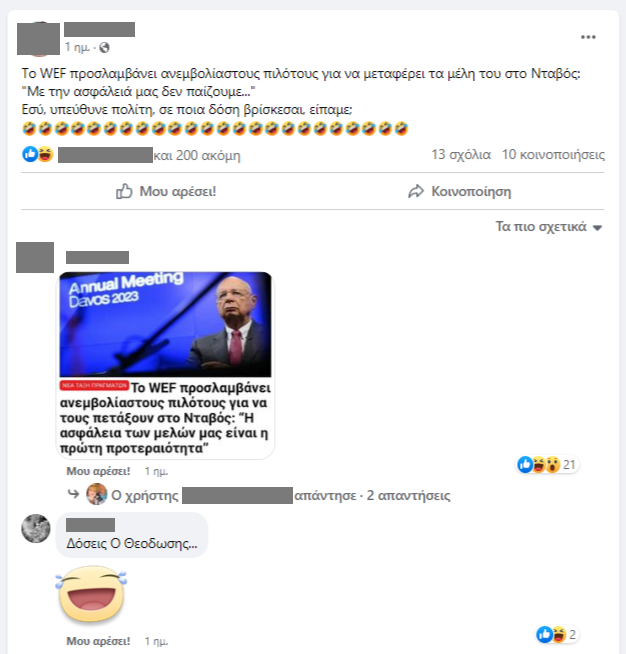This screenshot has width=626, height=654.
Task: Open the Τα πιο σχετικά sorting dropdown
Action: (549, 226)
